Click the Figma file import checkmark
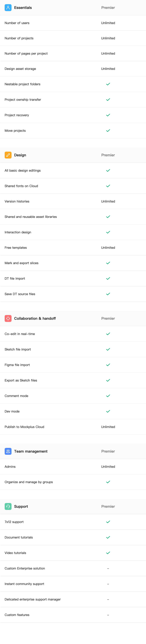Screen dimensions: 146x644 click(108, 365)
